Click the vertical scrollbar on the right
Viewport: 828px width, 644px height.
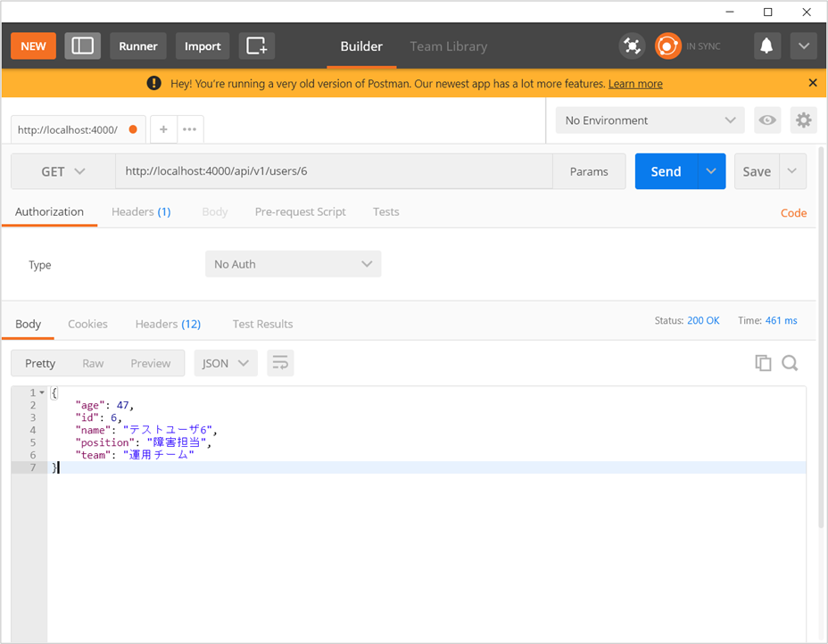[x=821, y=338]
